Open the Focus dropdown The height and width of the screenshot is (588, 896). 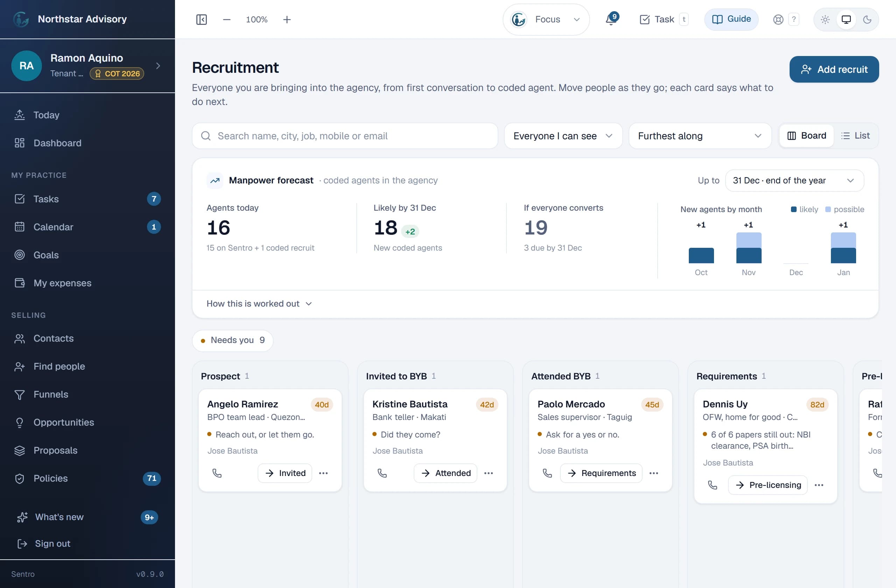546,19
